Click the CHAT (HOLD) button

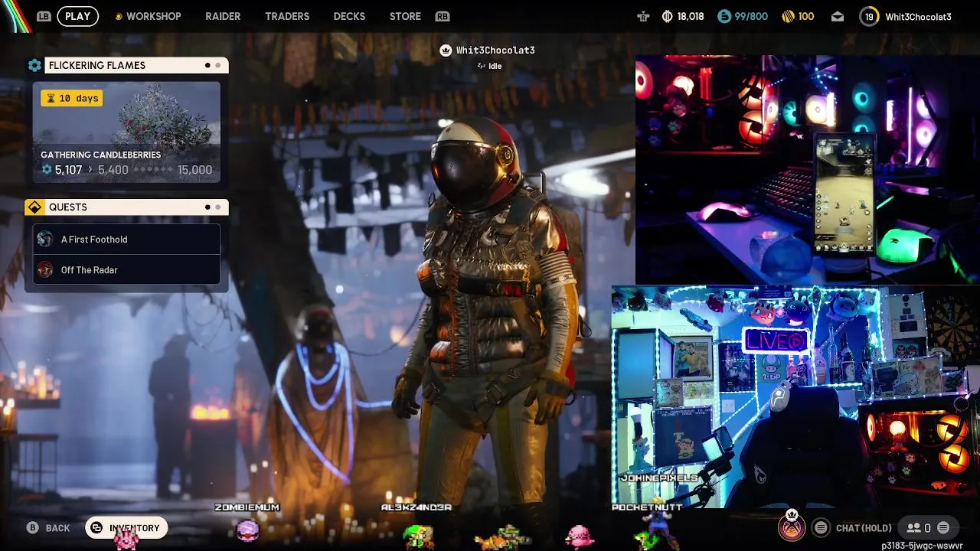(864, 528)
